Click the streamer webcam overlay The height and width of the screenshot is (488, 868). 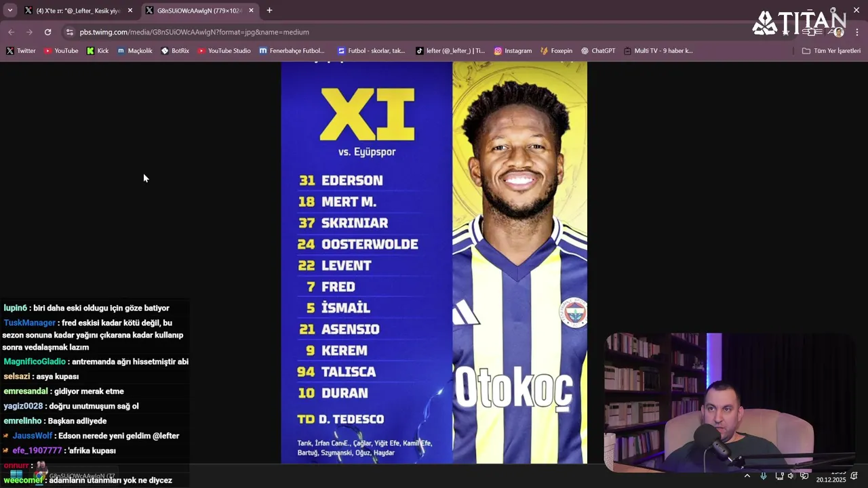click(x=730, y=403)
